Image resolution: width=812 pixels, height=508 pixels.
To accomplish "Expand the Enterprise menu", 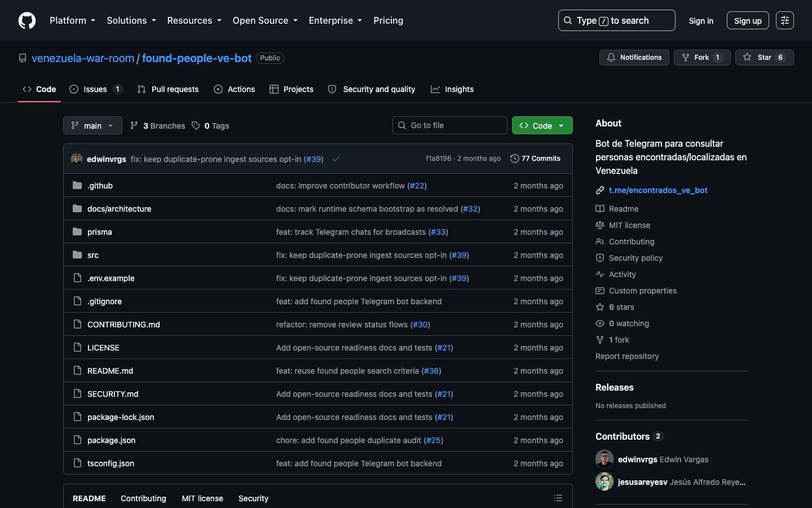I will 336,20.
